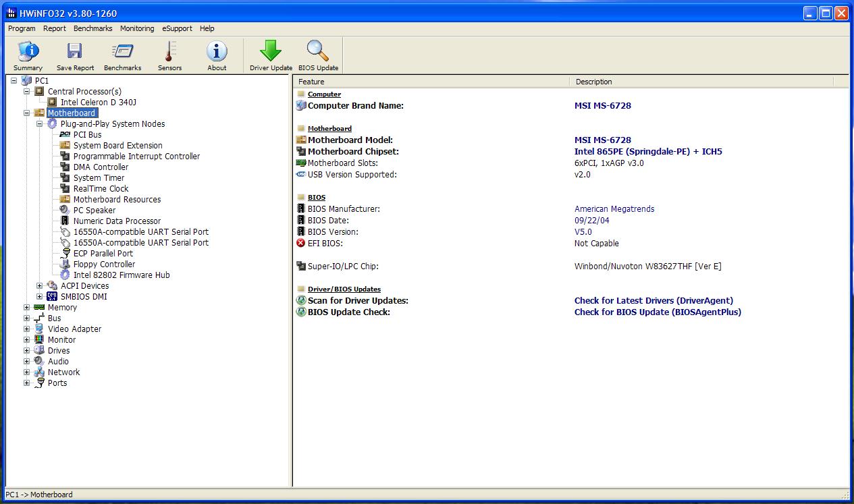Open the Report menu
Screen dimensions: 854x504
point(55,28)
